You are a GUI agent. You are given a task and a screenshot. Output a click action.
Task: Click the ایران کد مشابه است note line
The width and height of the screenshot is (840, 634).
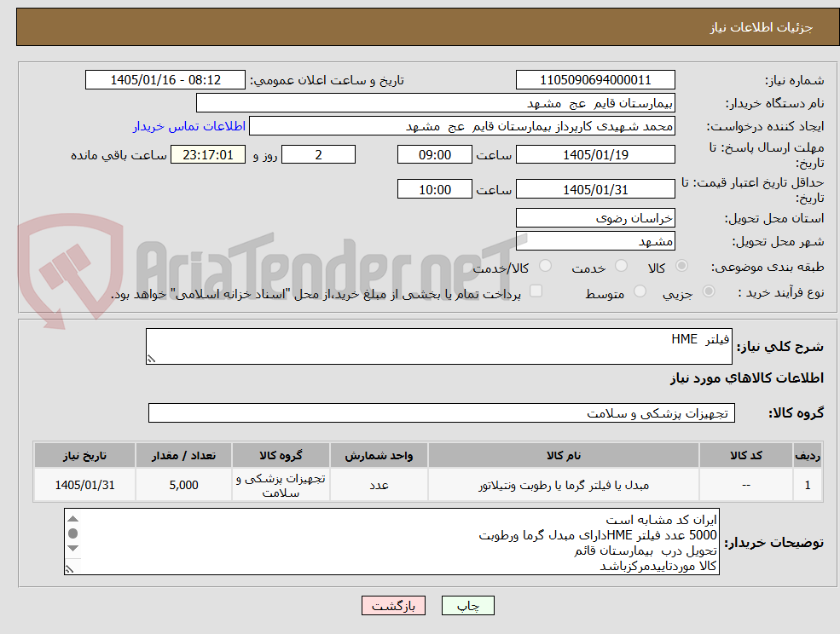coord(661,520)
